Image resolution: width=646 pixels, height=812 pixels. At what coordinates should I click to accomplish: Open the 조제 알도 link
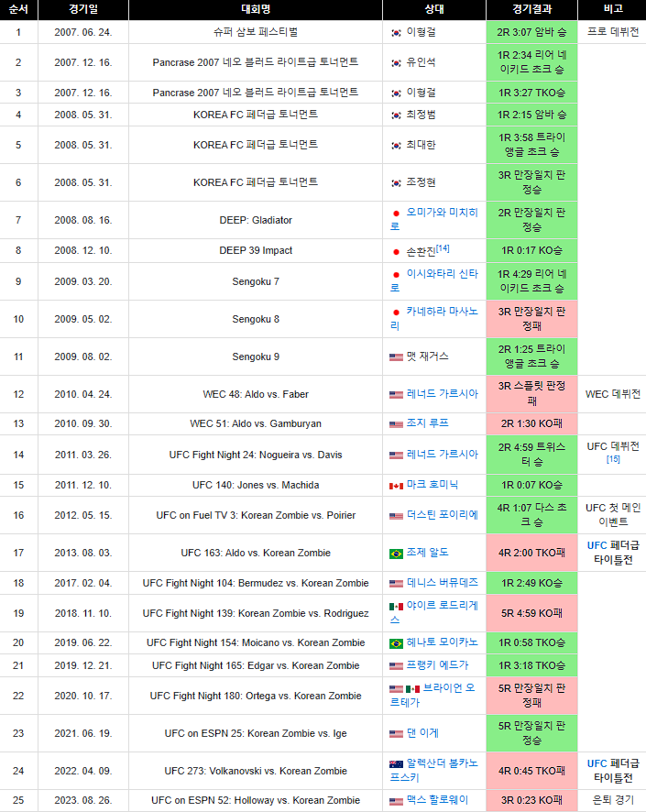pyautogui.click(x=428, y=553)
